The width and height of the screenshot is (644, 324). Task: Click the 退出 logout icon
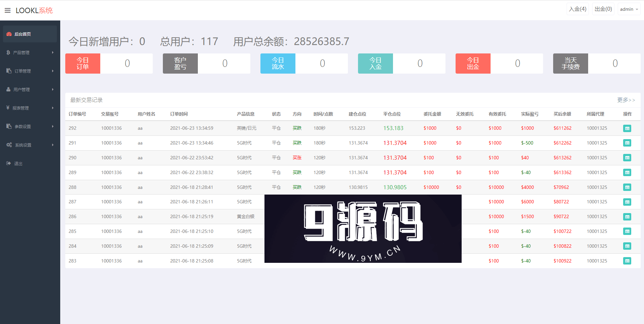(x=9, y=163)
